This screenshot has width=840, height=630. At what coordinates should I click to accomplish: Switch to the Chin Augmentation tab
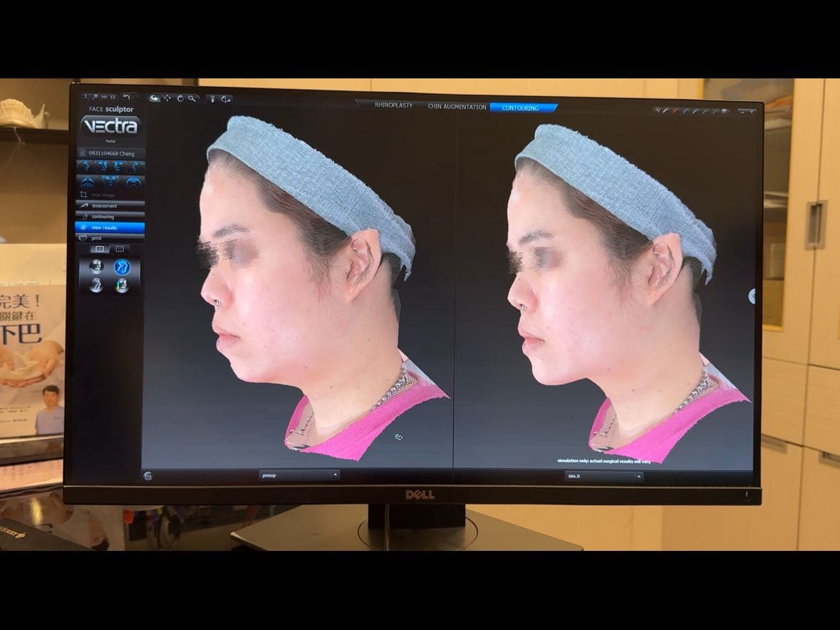(457, 107)
